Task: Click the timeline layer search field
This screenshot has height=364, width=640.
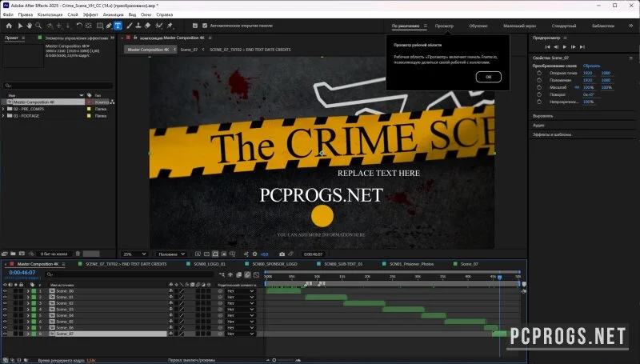Action: [x=130, y=274]
